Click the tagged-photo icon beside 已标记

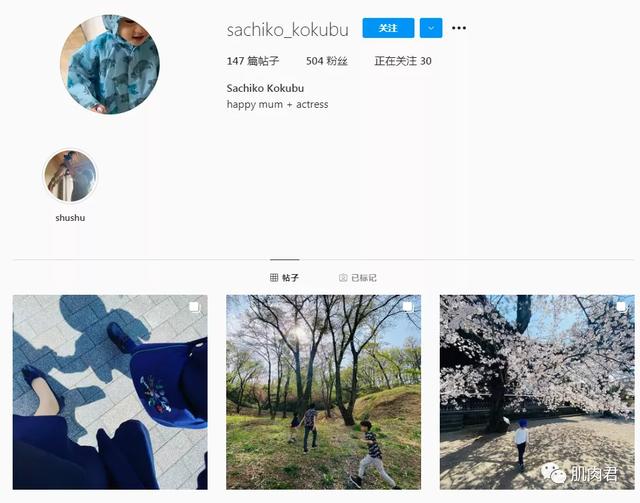(343, 278)
